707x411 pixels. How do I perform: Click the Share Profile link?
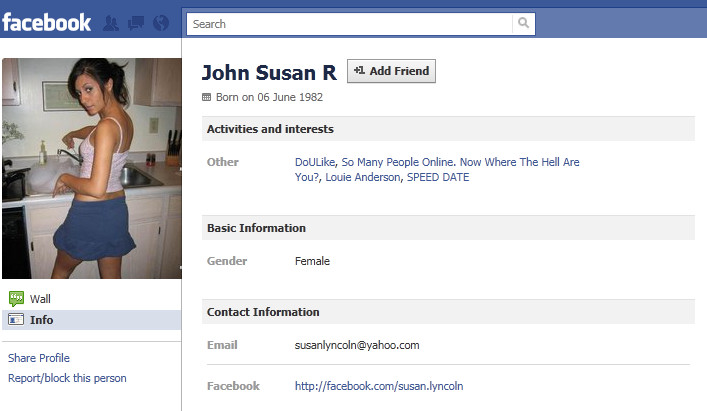[39, 358]
